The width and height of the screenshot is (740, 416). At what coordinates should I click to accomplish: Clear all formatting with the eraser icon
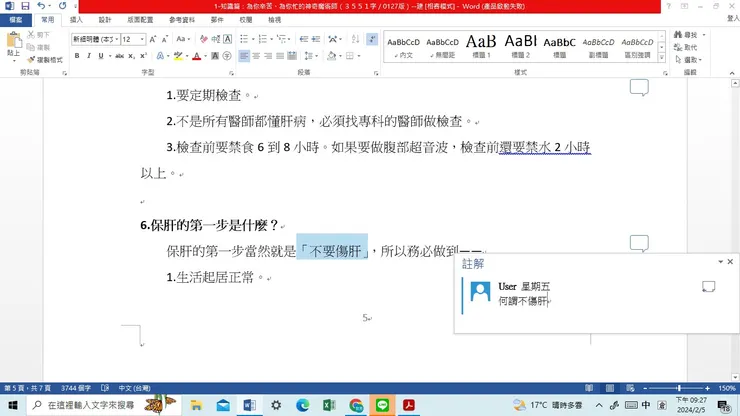coord(203,39)
